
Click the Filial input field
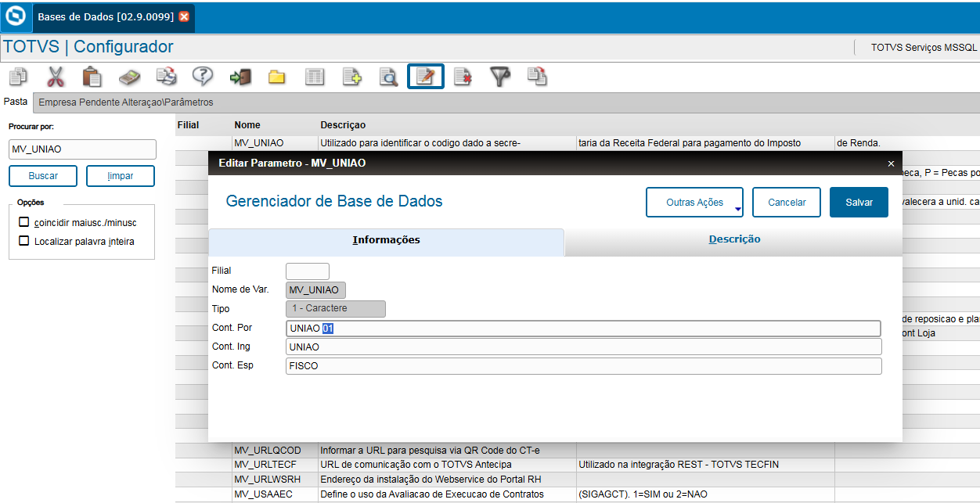pyautogui.click(x=308, y=271)
